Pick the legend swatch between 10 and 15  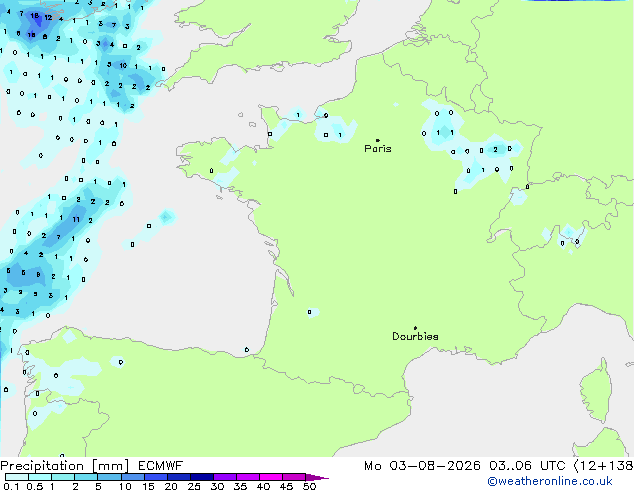click(x=133, y=477)
